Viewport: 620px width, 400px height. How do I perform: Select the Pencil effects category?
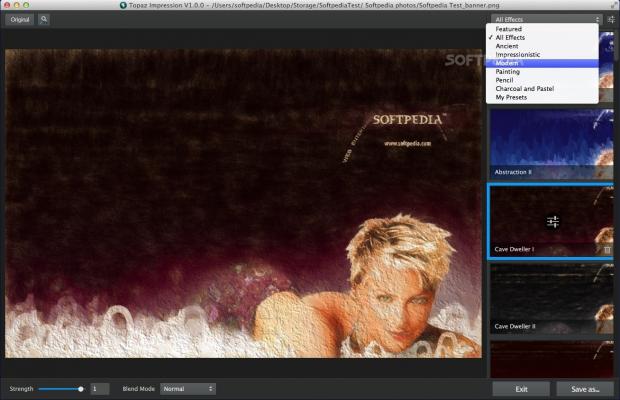pyautogui.click(x=506, y=80)
